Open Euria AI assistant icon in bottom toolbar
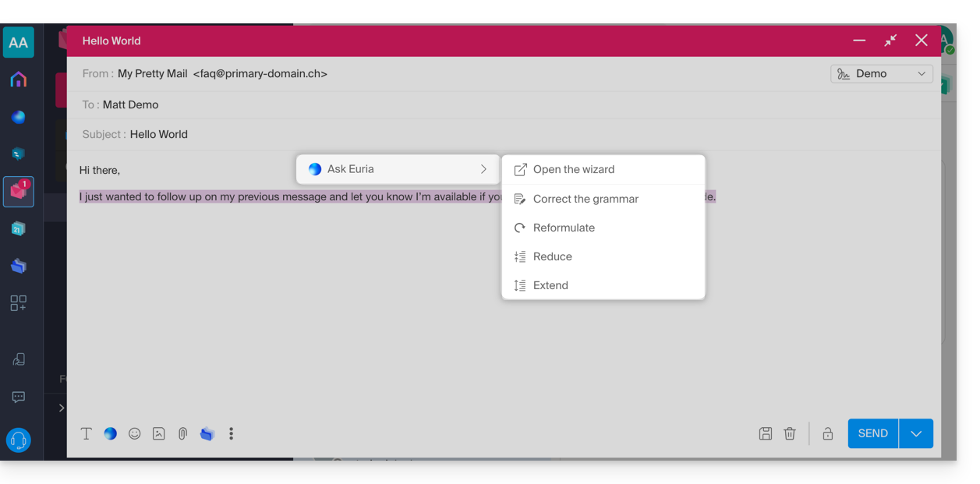The image size is (980, 484). pos(111,434)
